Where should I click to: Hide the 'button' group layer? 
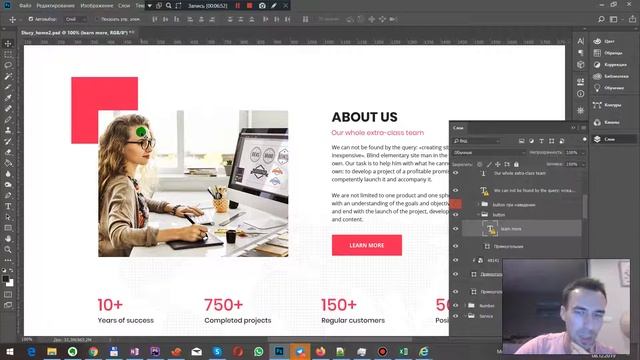pyautogui.click(x=456, y=214)
